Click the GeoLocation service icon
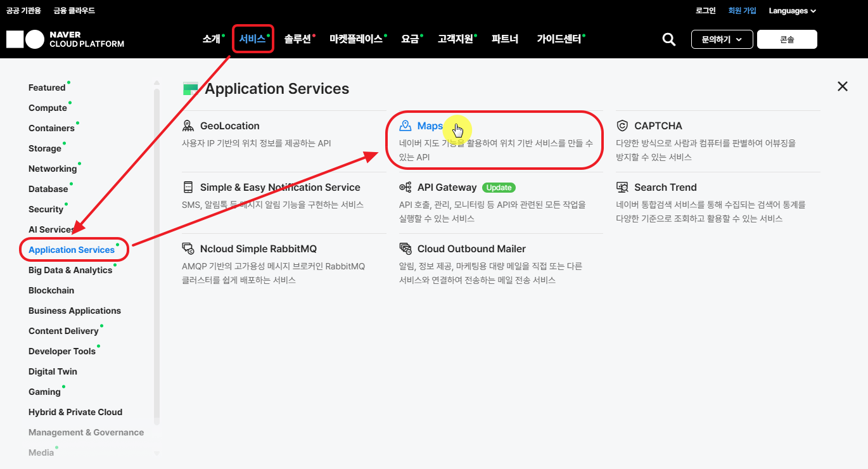The width and height of the screenshot is (868, 469). [188, 125]
